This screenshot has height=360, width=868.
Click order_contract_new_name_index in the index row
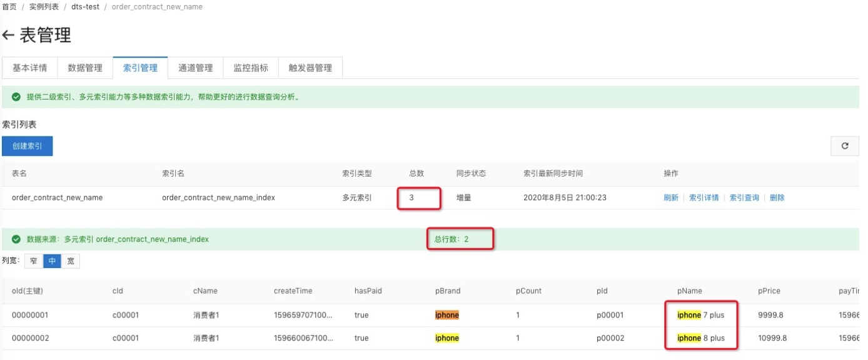pos(218,198)
